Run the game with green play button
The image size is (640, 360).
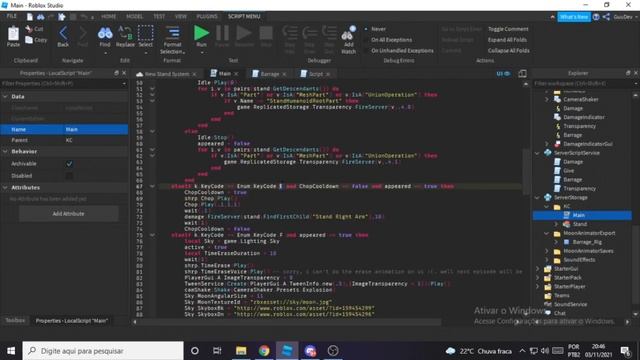[x=201, y=33]
